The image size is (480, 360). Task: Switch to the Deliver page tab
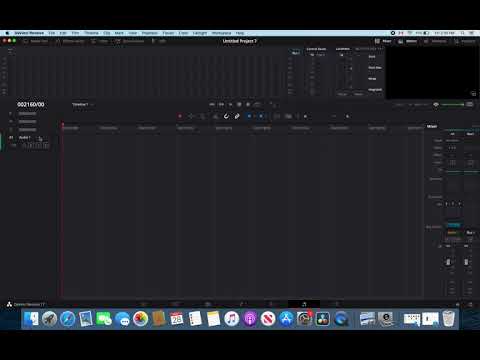point(337,304)
